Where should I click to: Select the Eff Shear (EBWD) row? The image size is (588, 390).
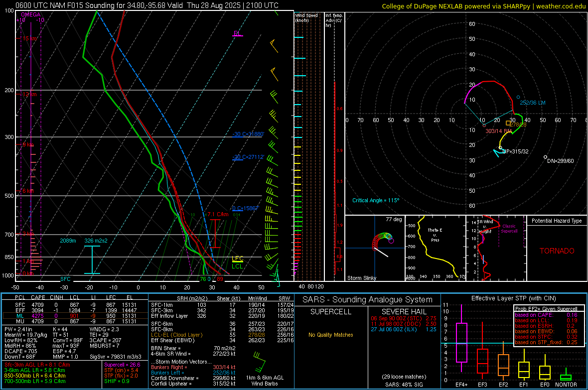(222, 341)
